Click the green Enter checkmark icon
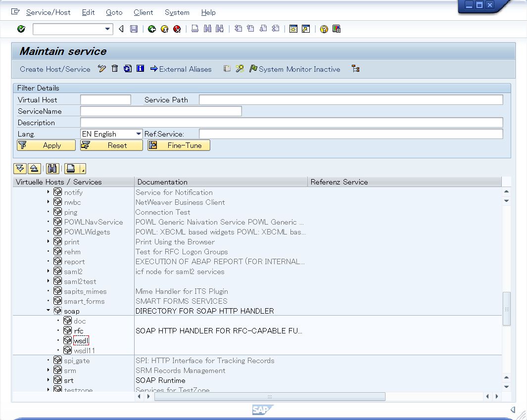 tap(21, 29)
